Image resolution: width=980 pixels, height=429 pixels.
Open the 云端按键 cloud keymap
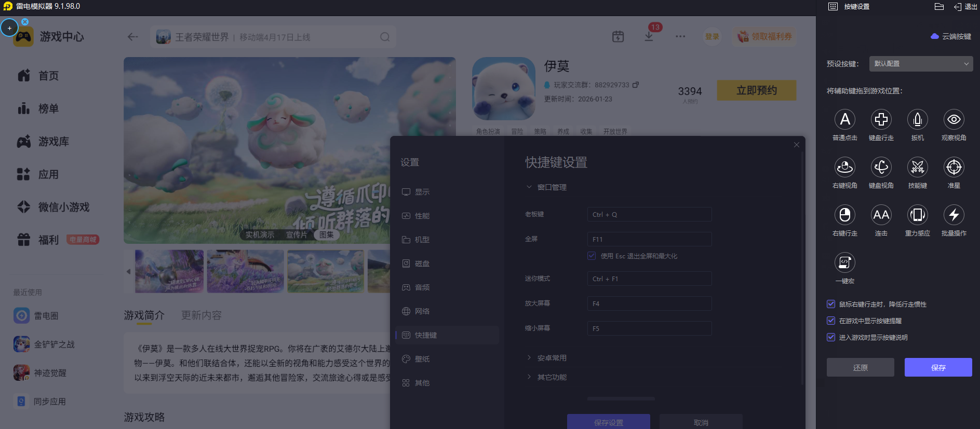[x=951, y=36]
